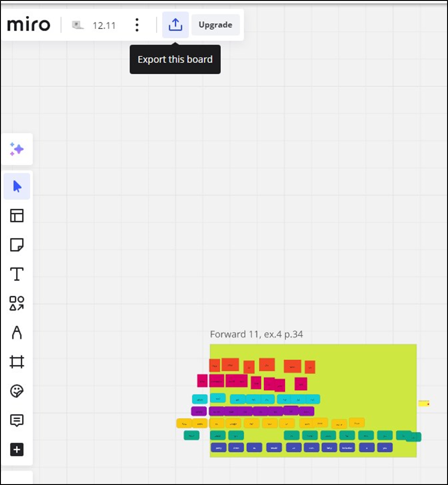Open the board thumbnail icon next to 12.11
This screenshot has height=485, width=448.
(x=77, y=25)
